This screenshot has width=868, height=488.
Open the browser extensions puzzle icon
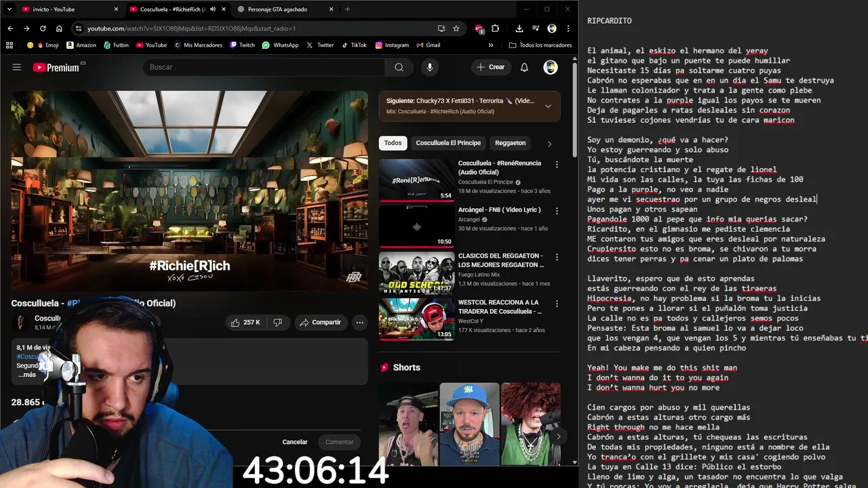click(x=495, y=28)
